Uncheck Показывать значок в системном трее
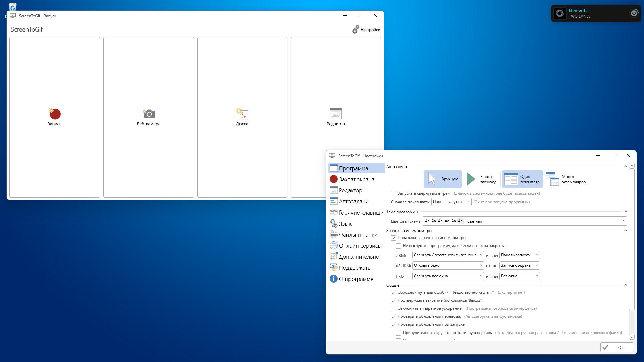Screen dimensions: 644x362 393,238
